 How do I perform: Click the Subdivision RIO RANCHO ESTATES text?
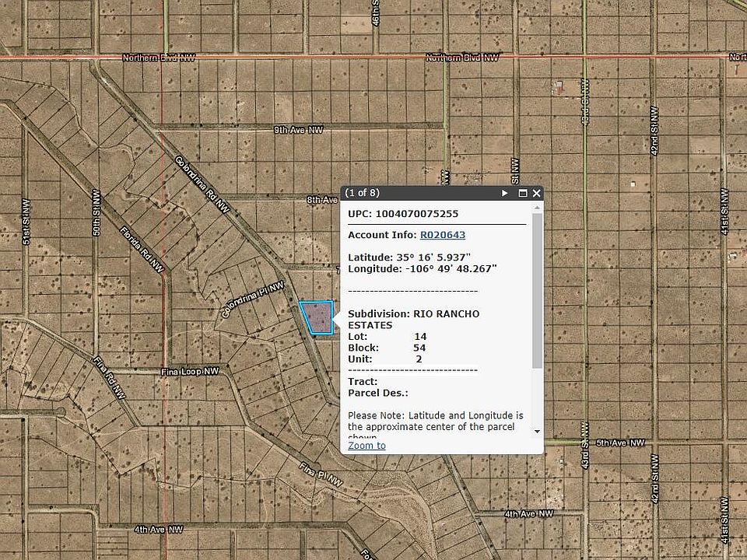point(413,319)
